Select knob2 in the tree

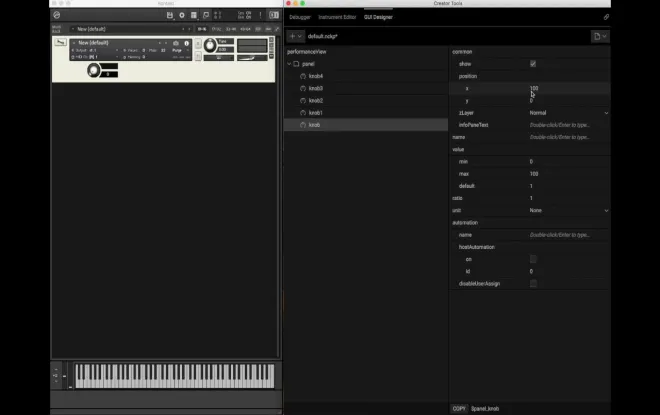coord(316,101)
